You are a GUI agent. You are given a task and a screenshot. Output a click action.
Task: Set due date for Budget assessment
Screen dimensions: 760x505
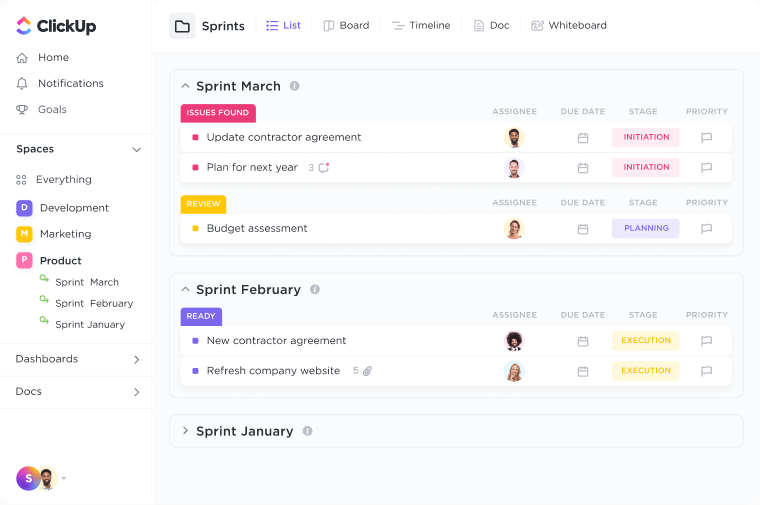point(583,229)
